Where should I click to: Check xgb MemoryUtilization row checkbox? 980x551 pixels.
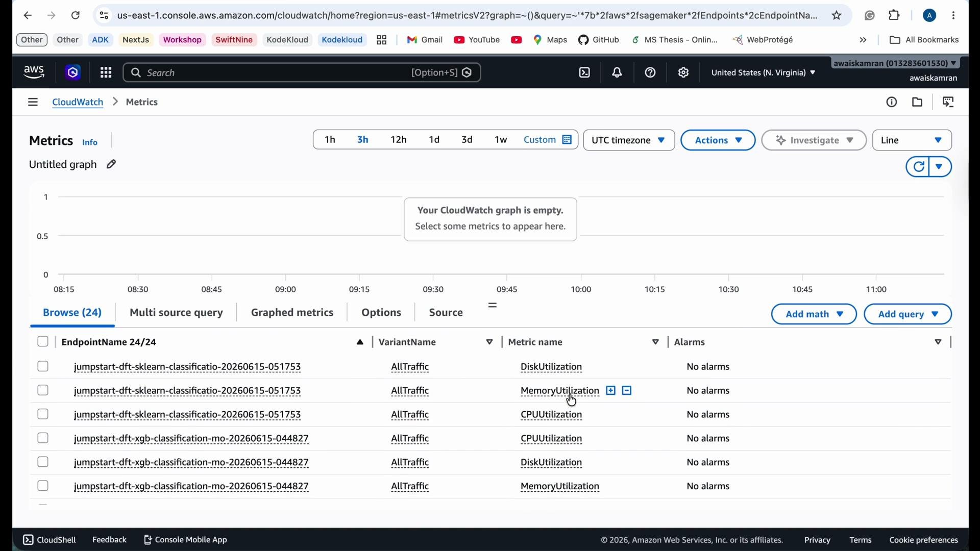click(43, 486)
